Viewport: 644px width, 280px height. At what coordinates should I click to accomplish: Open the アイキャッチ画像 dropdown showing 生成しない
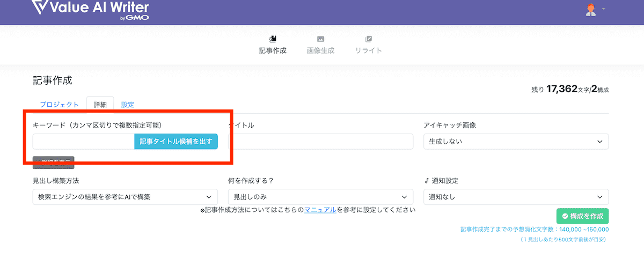click(516, 142)
